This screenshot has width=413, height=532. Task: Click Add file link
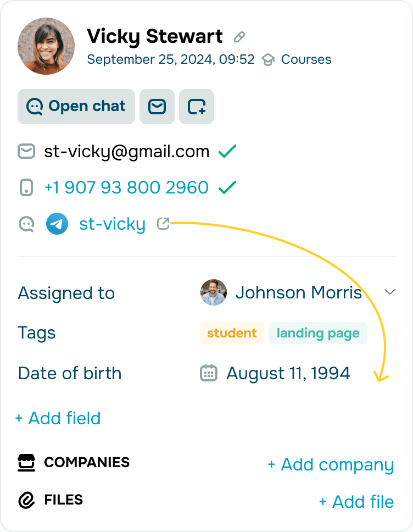point(356,501)
